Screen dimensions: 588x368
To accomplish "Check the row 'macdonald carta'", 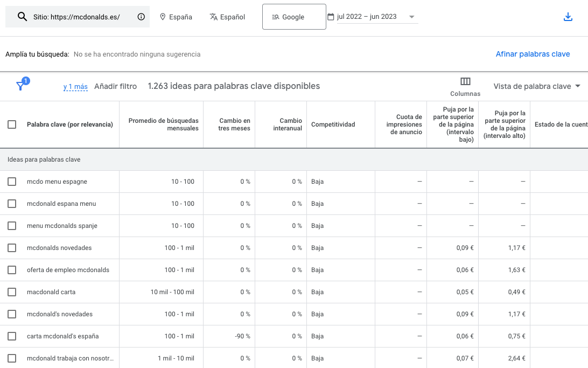I will [12, 291].
